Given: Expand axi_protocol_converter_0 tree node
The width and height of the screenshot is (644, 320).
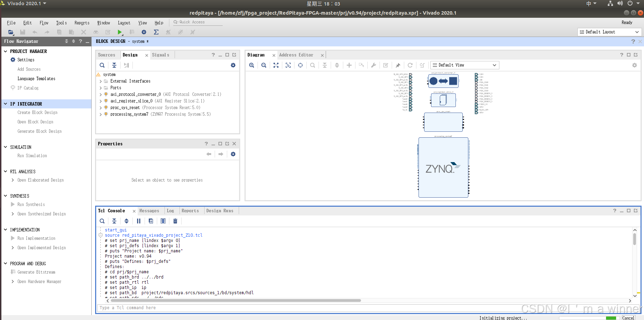Looking at the screenshot, I should 101,94.
